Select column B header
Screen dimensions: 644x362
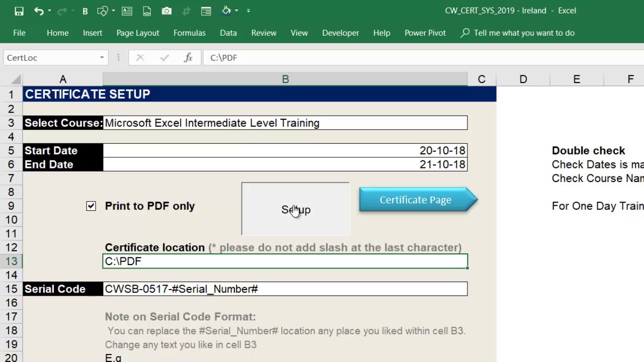[x=285, y=79]
